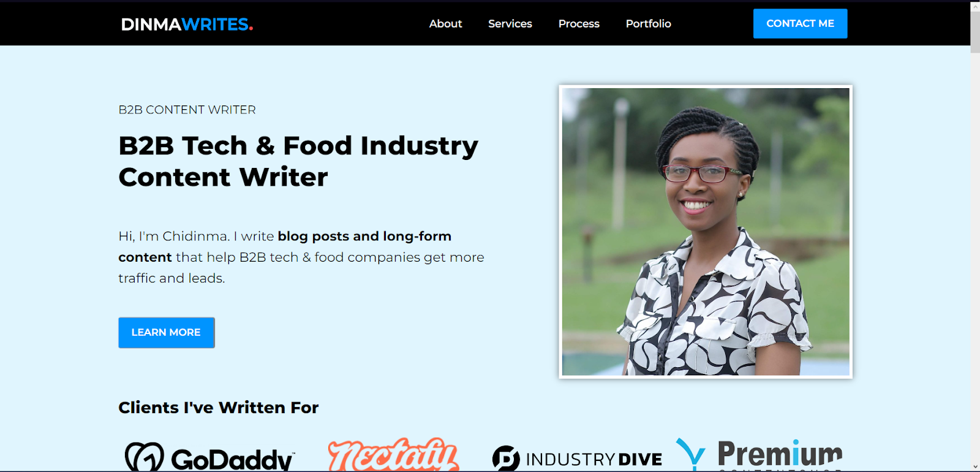Click the GoDaddy heart-shaped icon

145,457
